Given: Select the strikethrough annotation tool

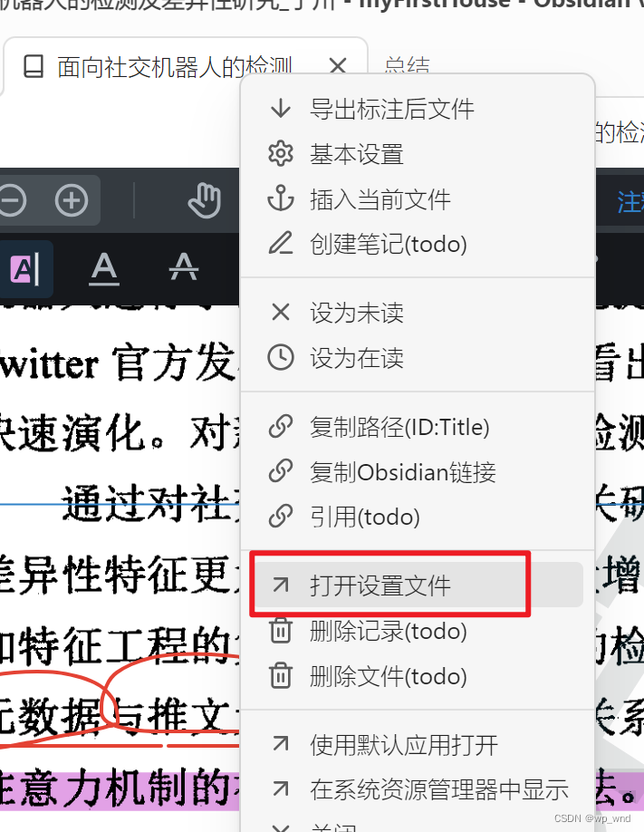Looking at the screenshot, I should pyautogui.click(x=184, y=266).
